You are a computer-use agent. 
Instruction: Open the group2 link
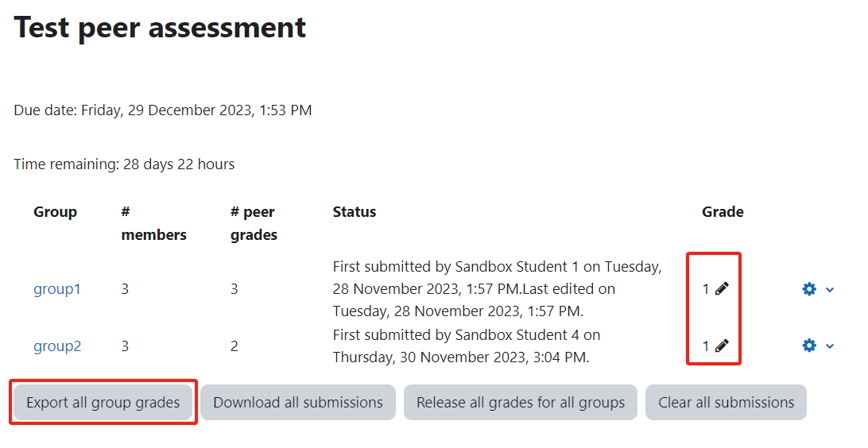click(x=57, y=346)
